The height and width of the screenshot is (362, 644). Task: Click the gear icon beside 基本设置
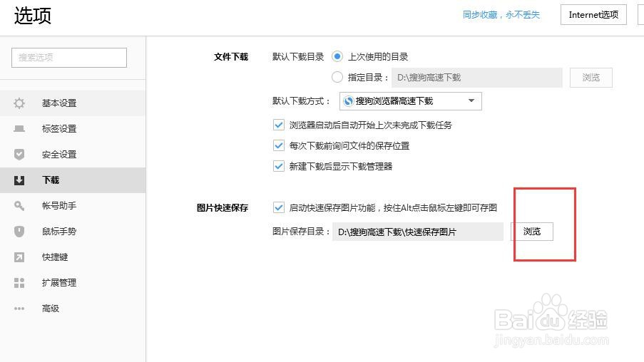pos(19,103)
